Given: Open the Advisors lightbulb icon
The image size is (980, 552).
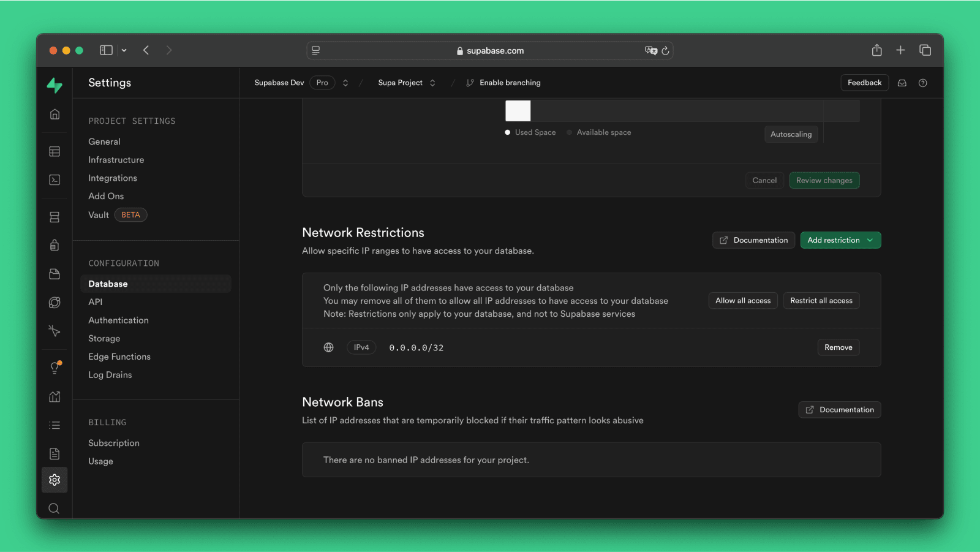Looking at the screenshot, I should pos(55,368).
